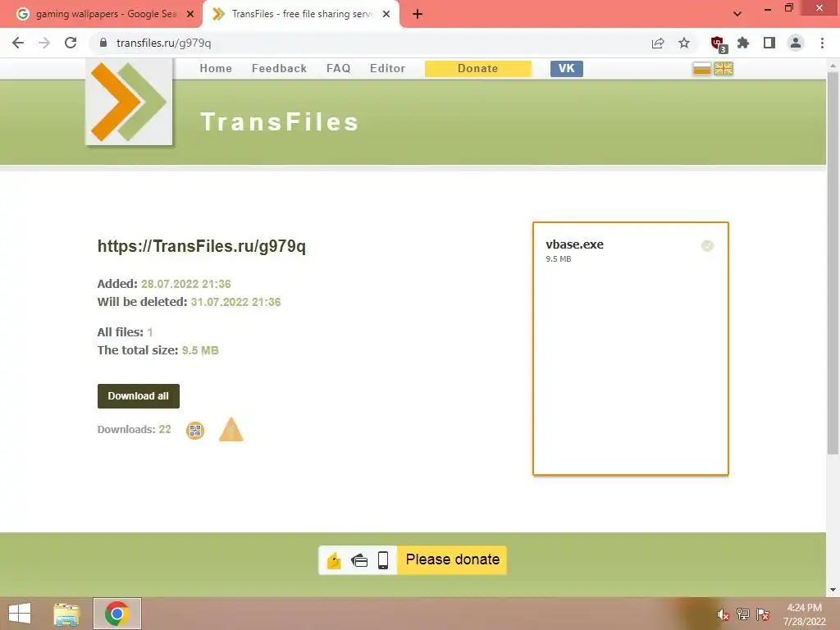The width and height of the screenshot is (840, 630).
Task: Bookmark this page with the star icon
Action: (684, 43)
